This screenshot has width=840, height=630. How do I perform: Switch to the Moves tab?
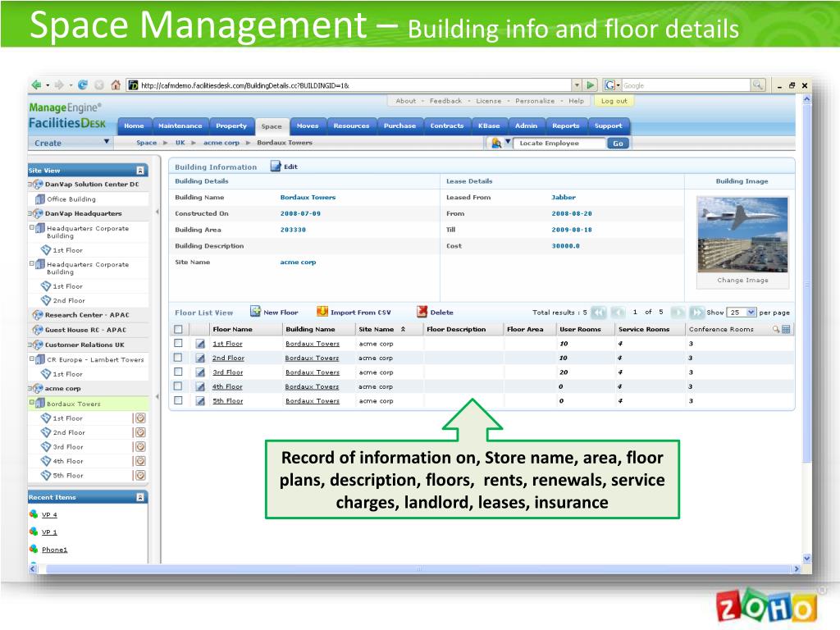click(308, 126)
